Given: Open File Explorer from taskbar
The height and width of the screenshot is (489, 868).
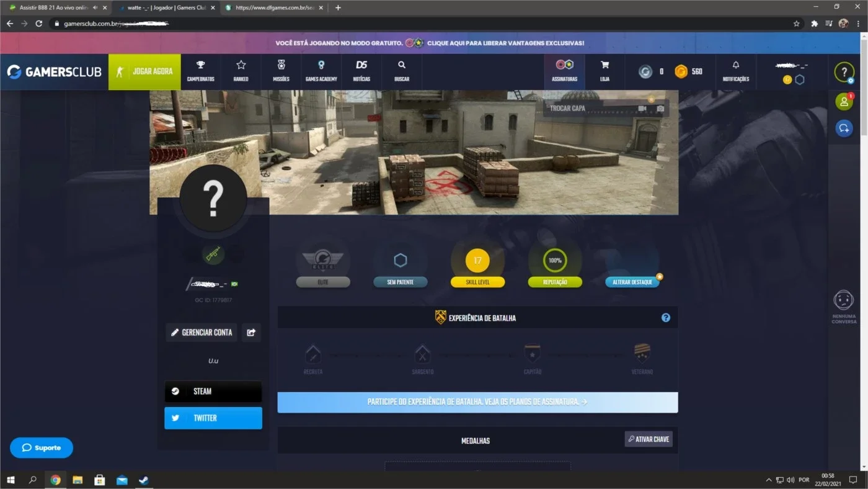Looking at the screenshot, I should coord(77,480).
